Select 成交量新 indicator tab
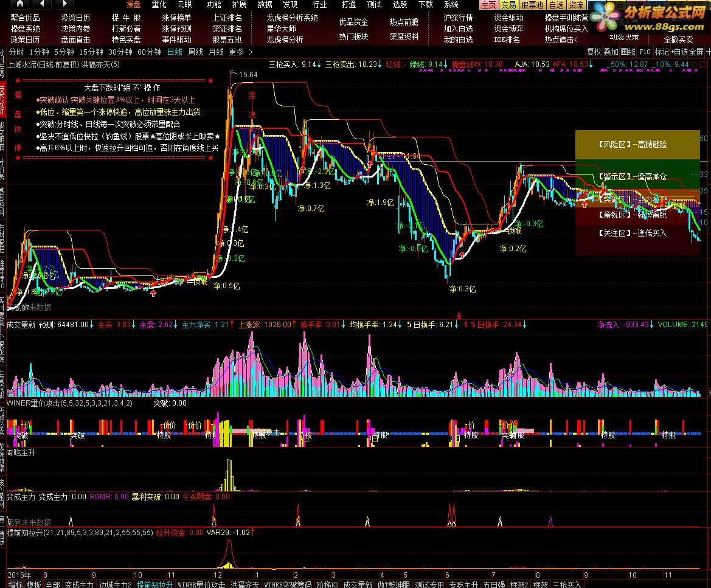This screenshot has height=588, width=711. click(x=358, y=584)
